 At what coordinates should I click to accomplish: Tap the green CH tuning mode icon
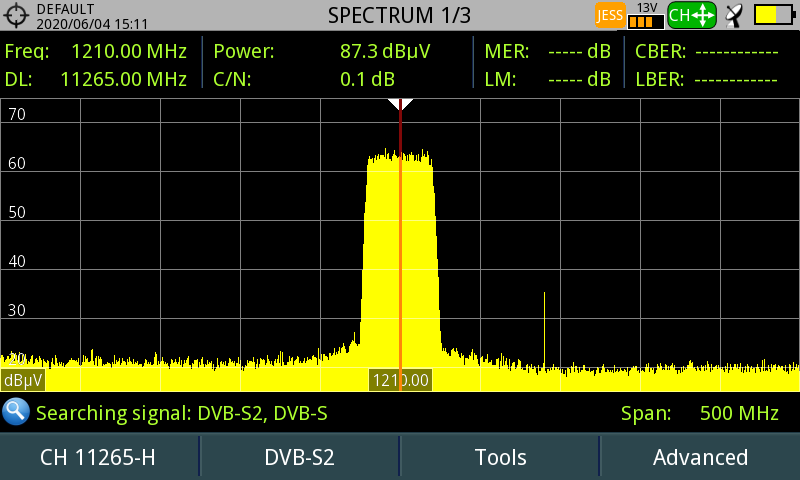point(692,15)
